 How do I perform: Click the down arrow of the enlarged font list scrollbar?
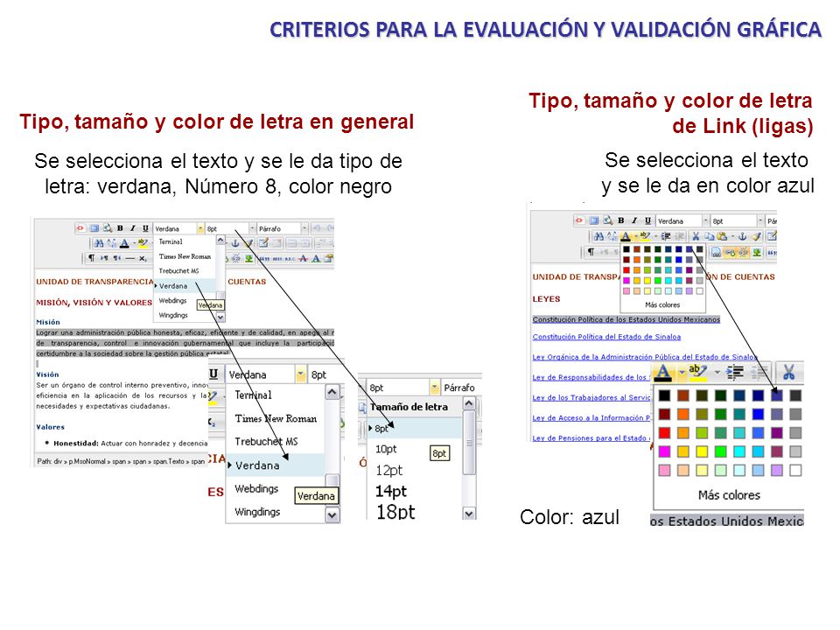pos(332,514)
